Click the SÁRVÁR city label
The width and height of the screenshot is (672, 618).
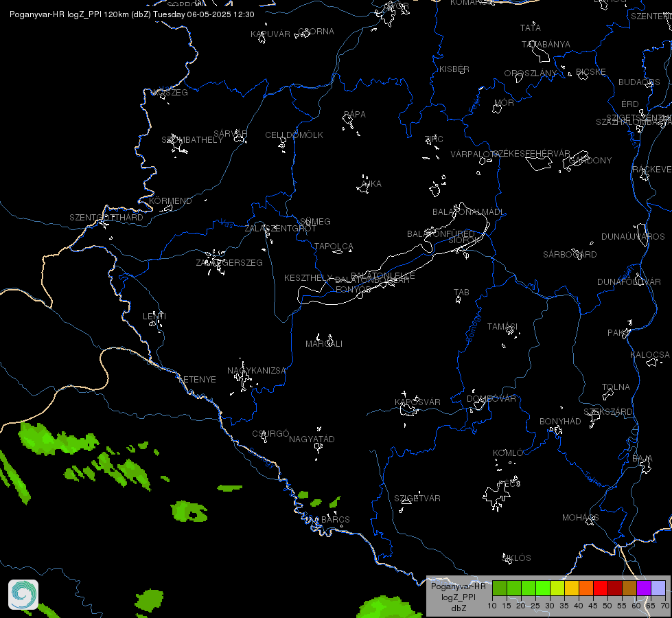(x=231, y=134)
